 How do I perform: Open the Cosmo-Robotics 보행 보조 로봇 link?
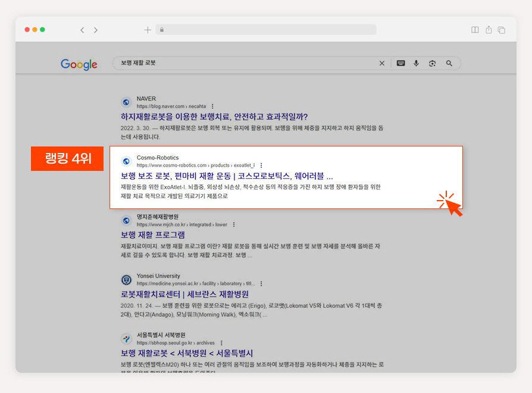[x=227, y=176]
